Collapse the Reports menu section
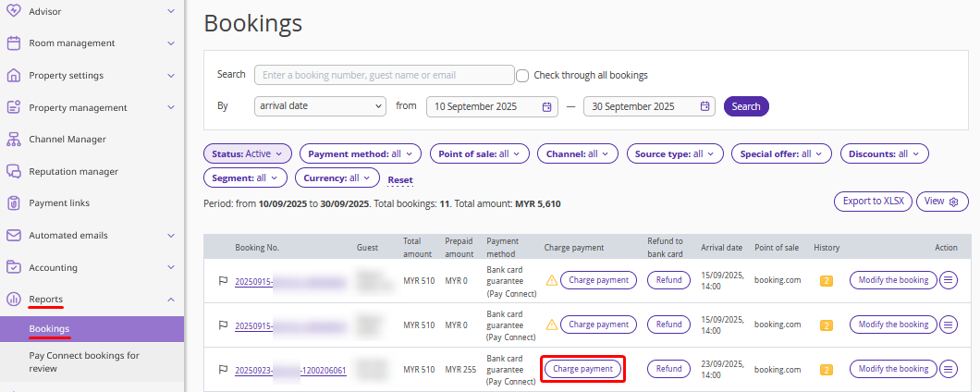This screenshot has width=980, height=392. point(170,300)
